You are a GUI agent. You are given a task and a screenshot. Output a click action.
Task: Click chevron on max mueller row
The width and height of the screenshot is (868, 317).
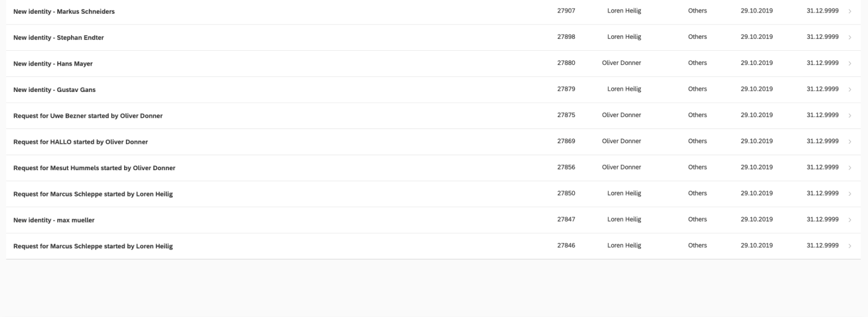(x=849, y=220)
